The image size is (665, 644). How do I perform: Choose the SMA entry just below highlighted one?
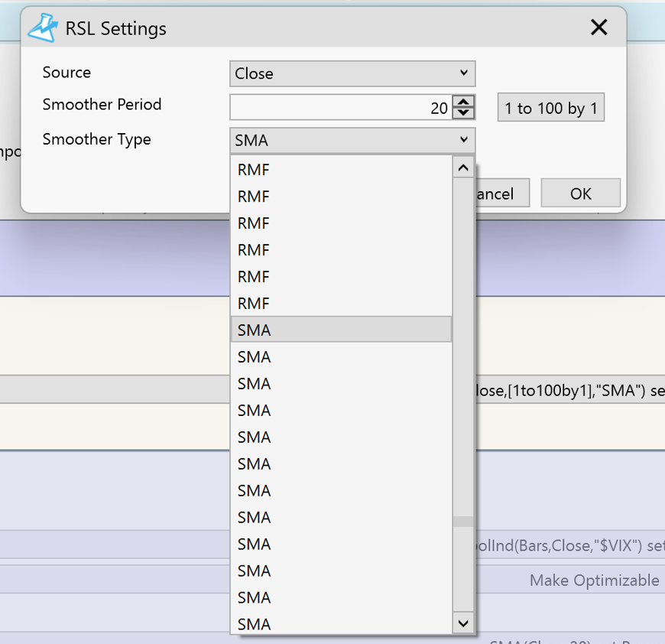(341, 357)
